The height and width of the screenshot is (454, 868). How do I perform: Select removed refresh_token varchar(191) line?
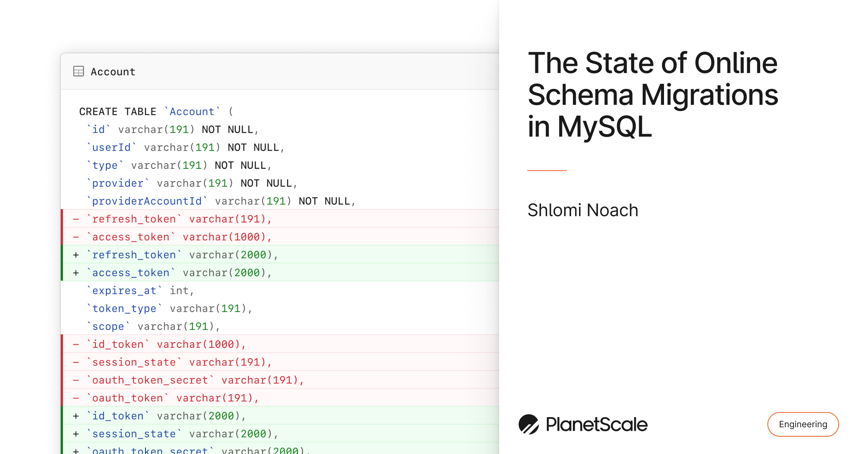click(x=280, y=219)
